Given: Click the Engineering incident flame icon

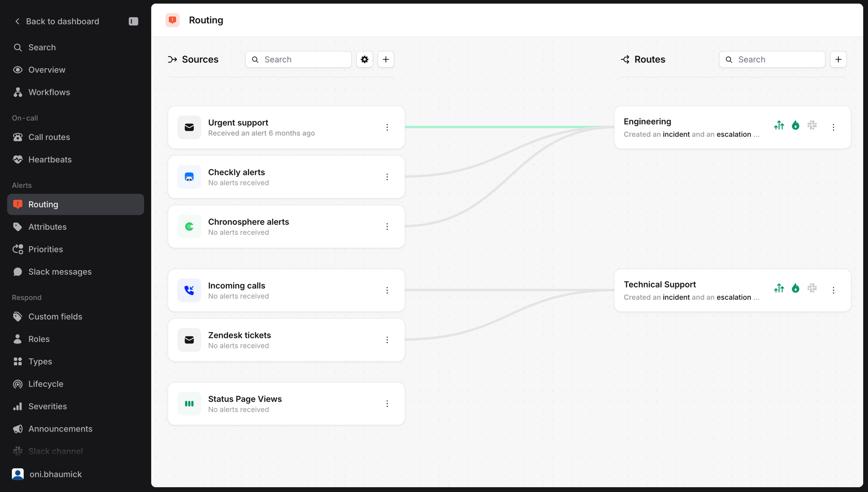Looking at the screenshot, I should click(x=796, y=125).
